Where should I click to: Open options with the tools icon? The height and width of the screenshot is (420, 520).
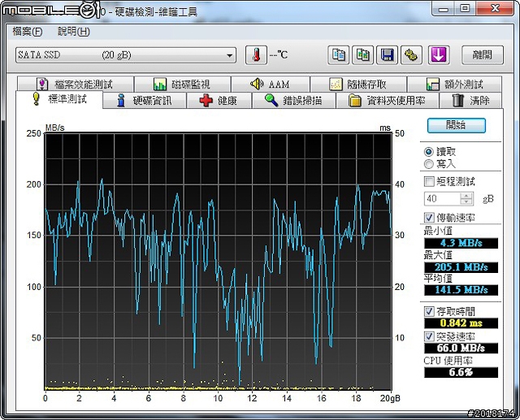411,55
